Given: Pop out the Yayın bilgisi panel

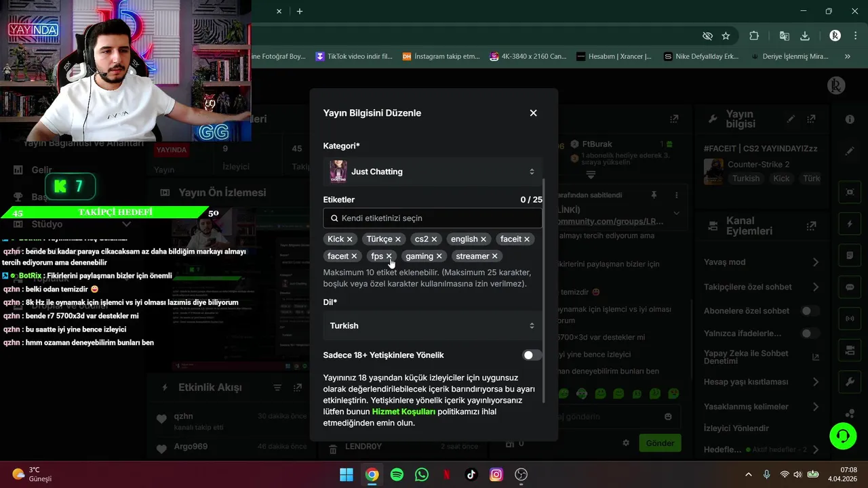Looking at the screenshot, I should 811,119.
